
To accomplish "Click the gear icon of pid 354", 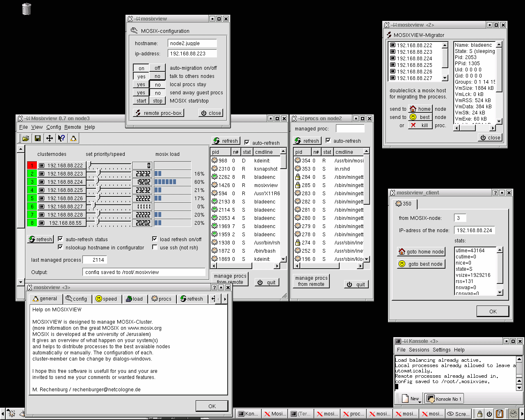I will [298, 160].
